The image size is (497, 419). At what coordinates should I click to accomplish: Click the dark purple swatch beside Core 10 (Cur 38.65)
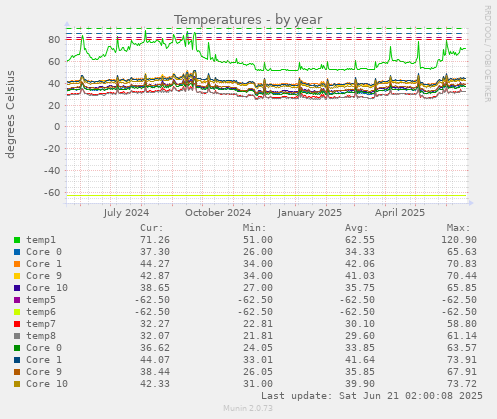[x=17, y=288]
